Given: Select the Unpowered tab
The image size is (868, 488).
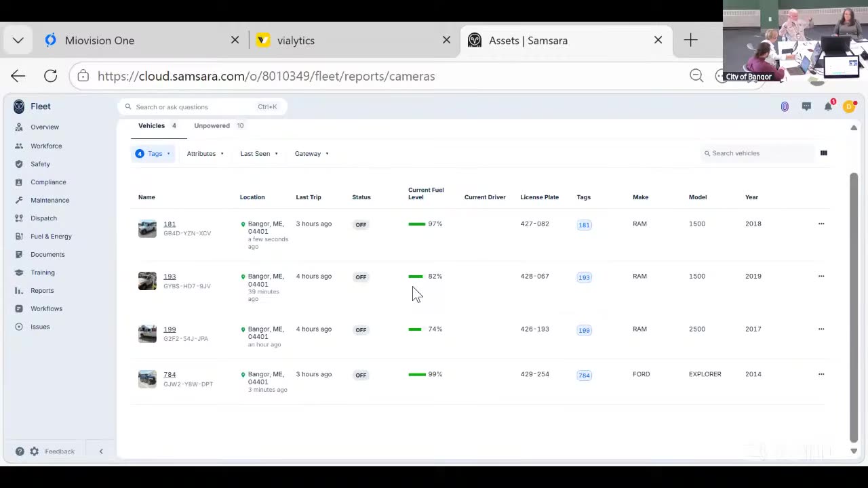Looking at the screenshot, I should (x=218, y=126).
